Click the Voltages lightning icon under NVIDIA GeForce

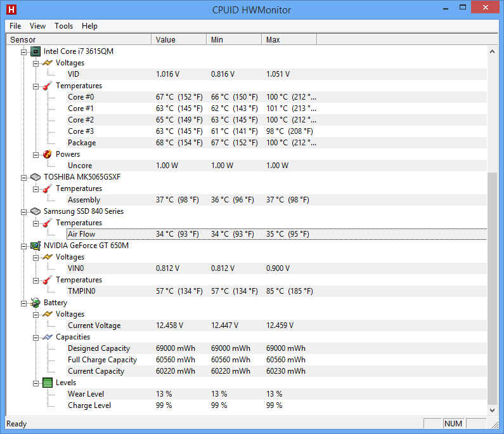click(48, 257)
